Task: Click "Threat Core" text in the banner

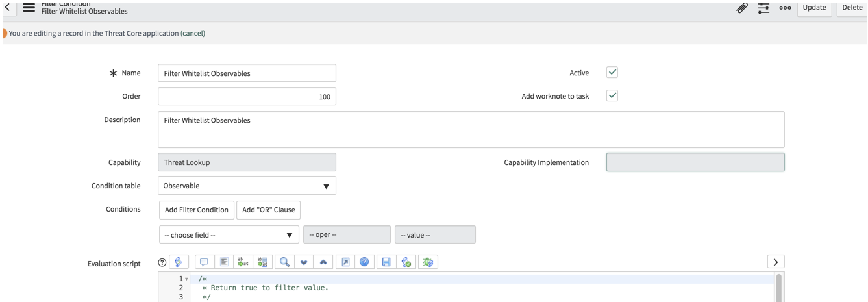Action: 123,33
